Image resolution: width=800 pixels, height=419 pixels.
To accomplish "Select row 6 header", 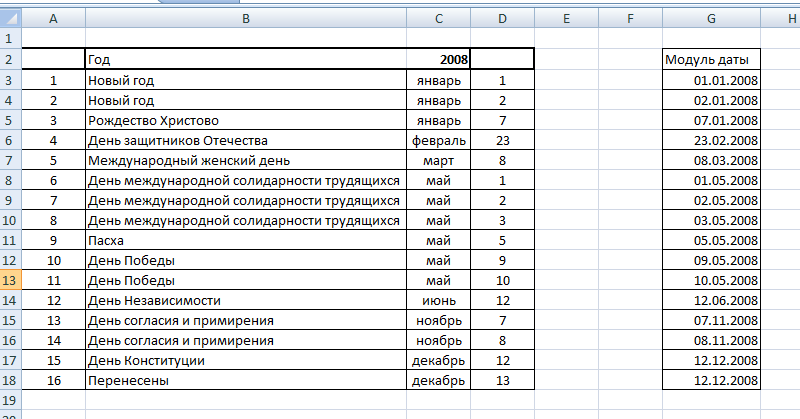I will tap(10, 140).
